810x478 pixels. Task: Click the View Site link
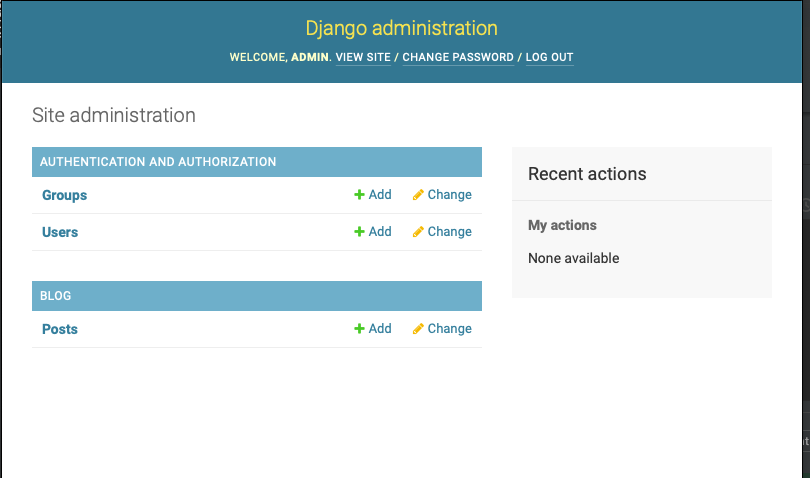tap(363, 58)
